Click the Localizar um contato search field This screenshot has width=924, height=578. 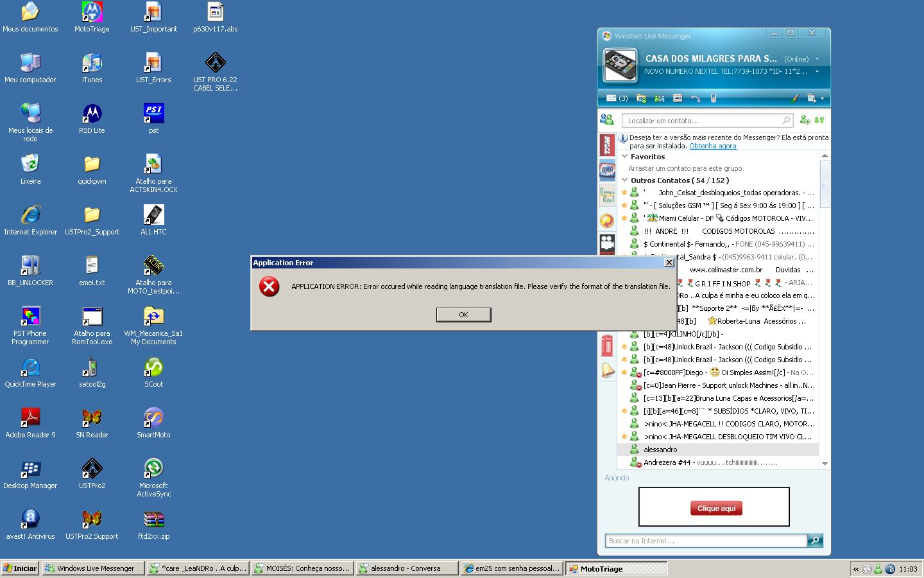click(703, 120)
